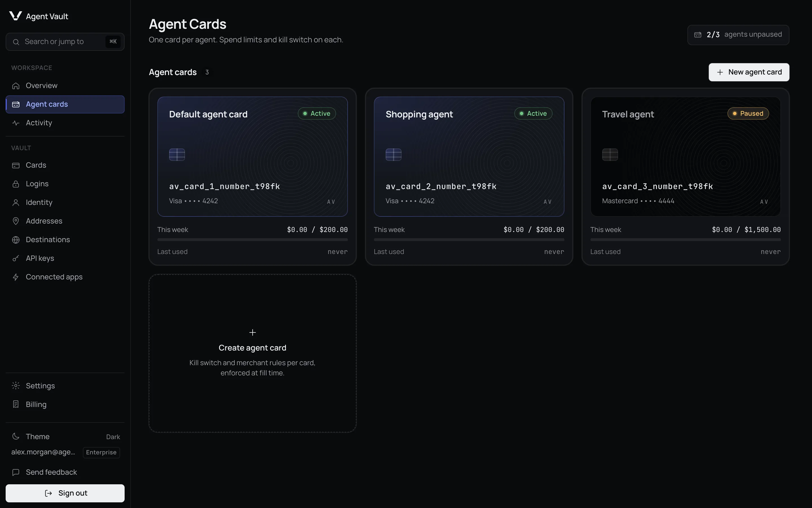Click the Theme moon icon

click(x=16, y=436)
